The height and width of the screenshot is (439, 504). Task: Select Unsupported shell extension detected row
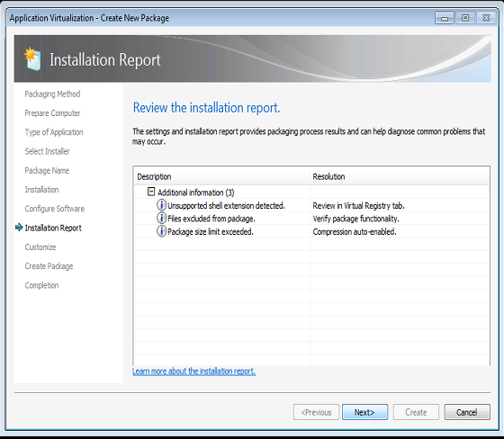pyautogui.click(x=311, y=205)
